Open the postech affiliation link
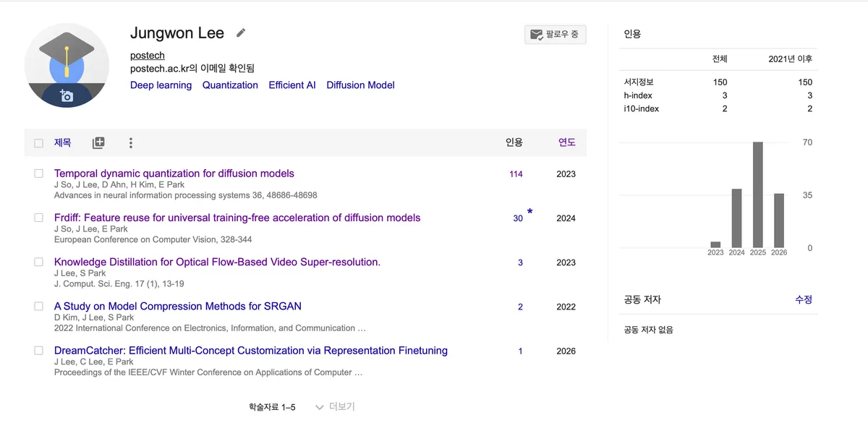 click(x=148, y=56)
